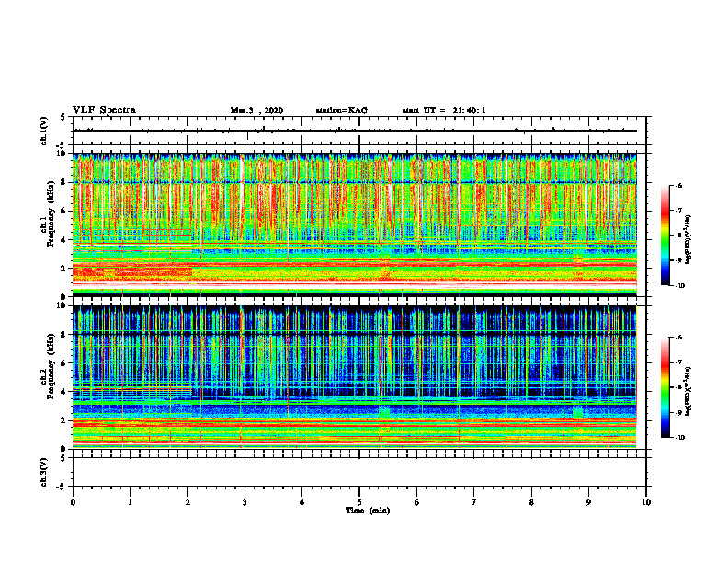This screenshot has height=563, width=728.
Task: Click the time axis tick label '3'
Action: (245, 502)
